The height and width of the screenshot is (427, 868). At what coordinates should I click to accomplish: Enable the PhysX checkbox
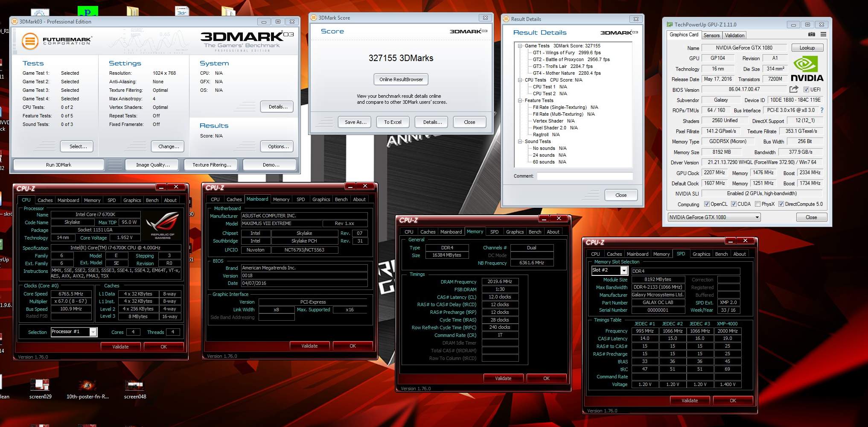pos(758,204)
